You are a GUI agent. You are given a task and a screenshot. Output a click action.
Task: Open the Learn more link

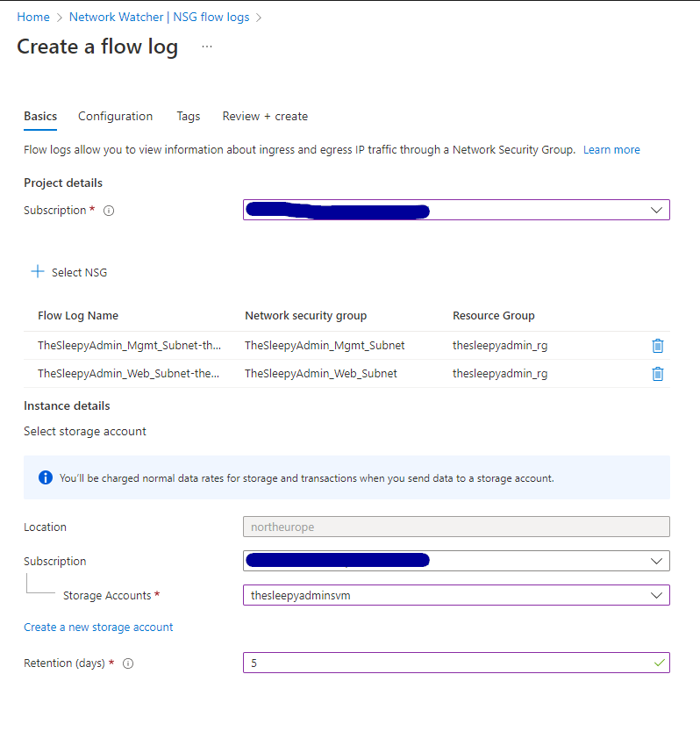pyautogui.click(x=611, y=150)
